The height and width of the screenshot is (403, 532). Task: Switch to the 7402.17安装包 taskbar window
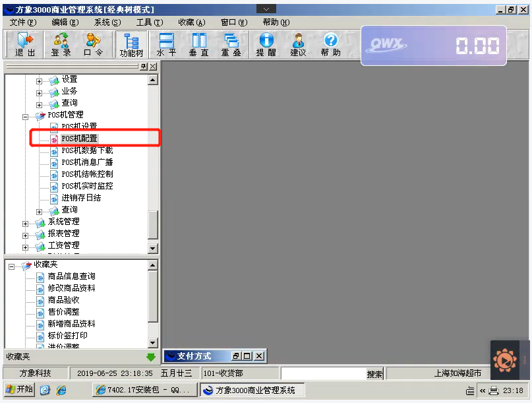tap(145, 390)
